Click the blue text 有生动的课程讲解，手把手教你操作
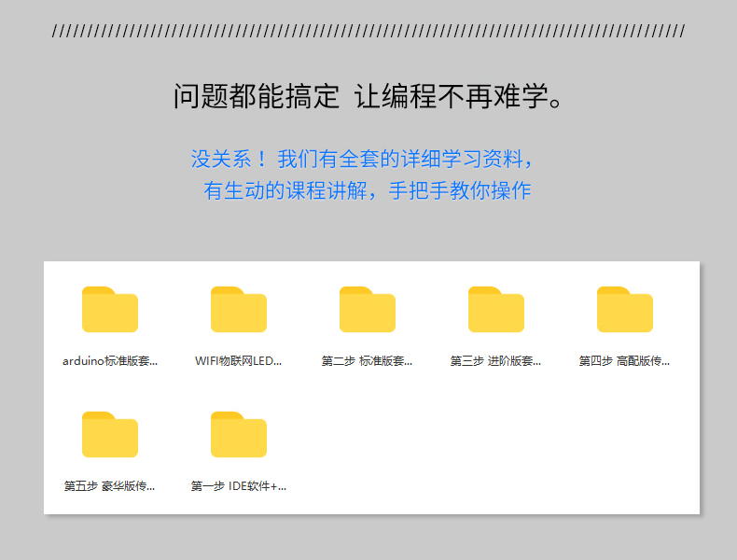The image size is (737, 560). [368, 190]
